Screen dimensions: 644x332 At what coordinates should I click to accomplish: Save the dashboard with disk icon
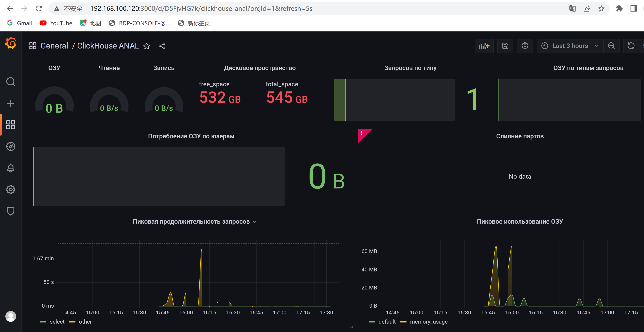505,46
